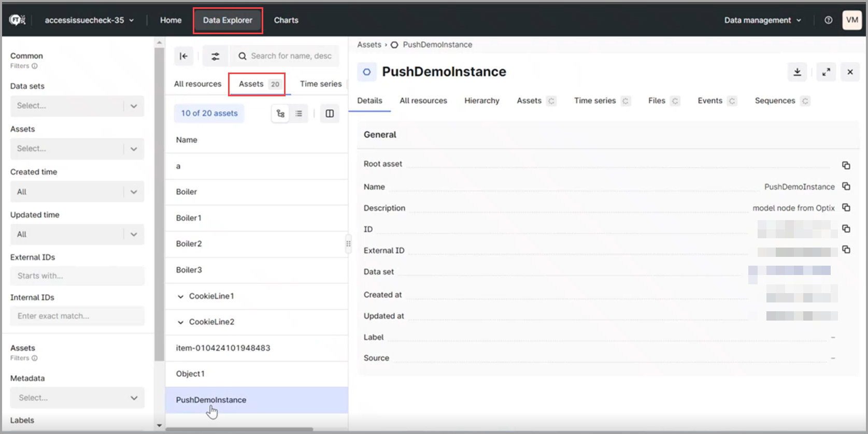Viewport: 868px width, 434px height.
Task: Click the panel resize handle
Action: tap(348, 243)
